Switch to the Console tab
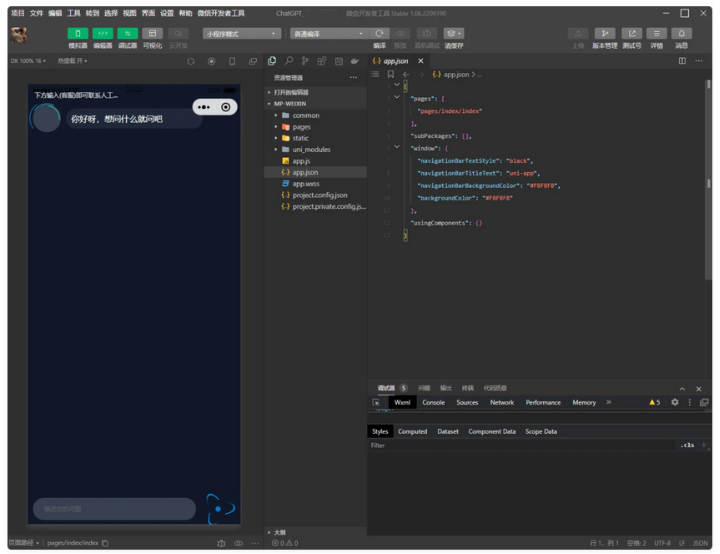Image resolution: width=720 pixels, height=554 pixels. [433, 402]
